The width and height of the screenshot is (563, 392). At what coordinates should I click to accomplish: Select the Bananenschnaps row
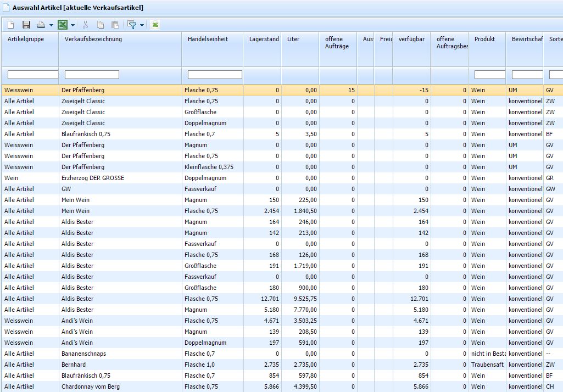(x=83, y=354)
